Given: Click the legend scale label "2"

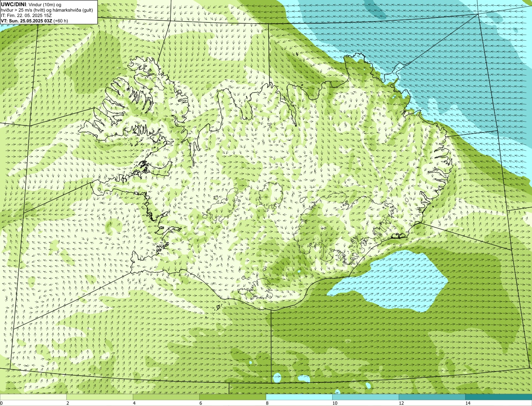Looking at the screenshot, I should (x=67, y=403).
